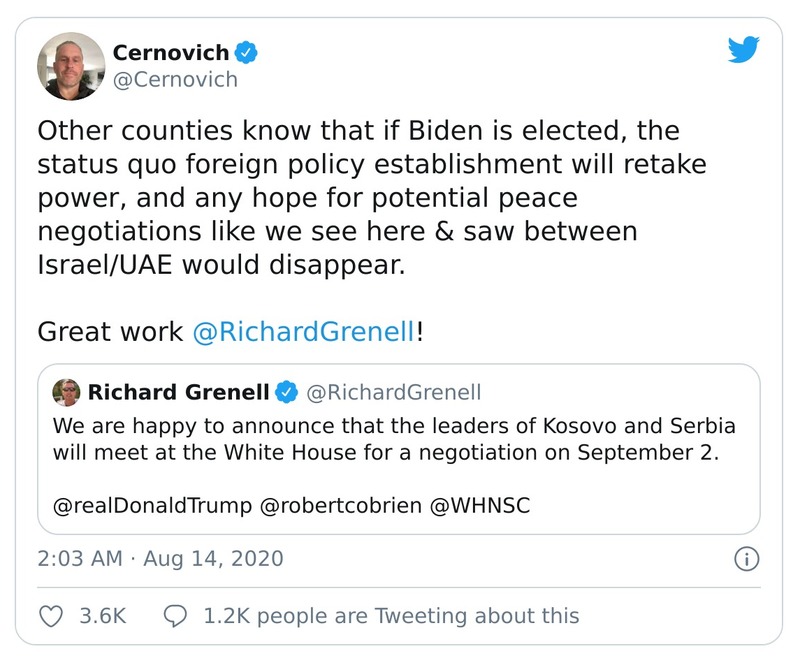The image size is (800, 665).
Task: Click the @WHNSC mention
Action: click(479, 506)
